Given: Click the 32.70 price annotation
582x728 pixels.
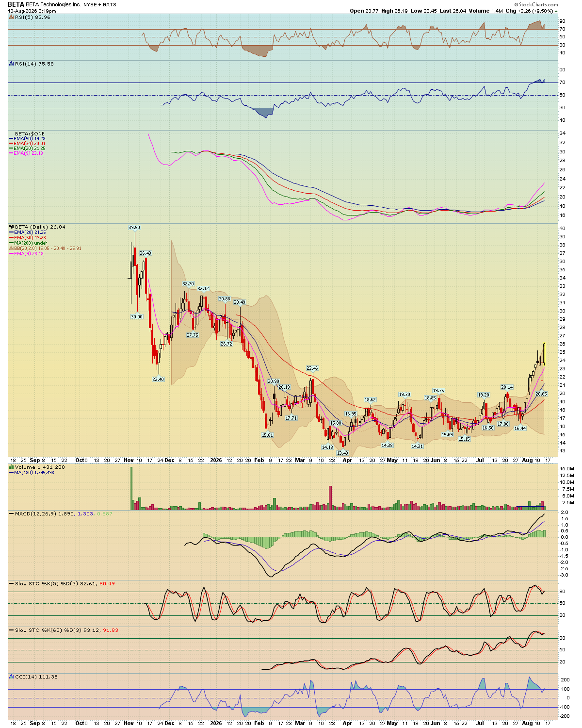Looking at the screenshot, I should click(188, 284).
